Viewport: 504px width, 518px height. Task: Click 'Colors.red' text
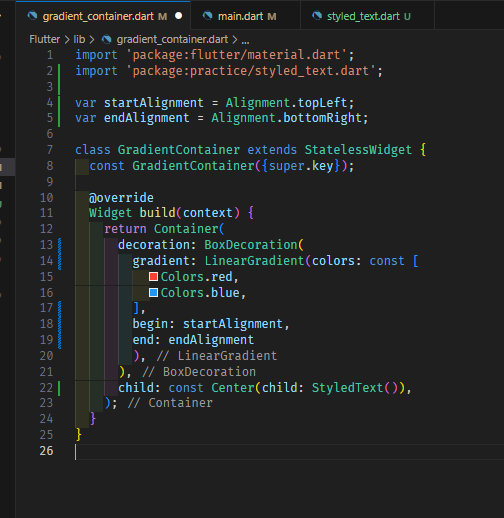tap(196, 277)
